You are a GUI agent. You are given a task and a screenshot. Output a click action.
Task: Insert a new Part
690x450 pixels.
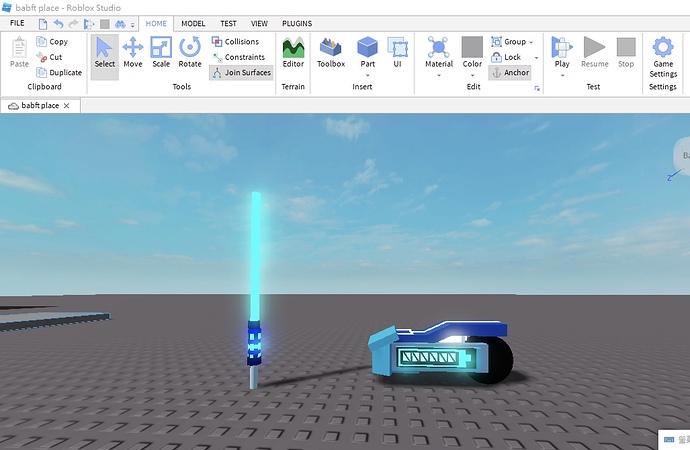[367, 53]
